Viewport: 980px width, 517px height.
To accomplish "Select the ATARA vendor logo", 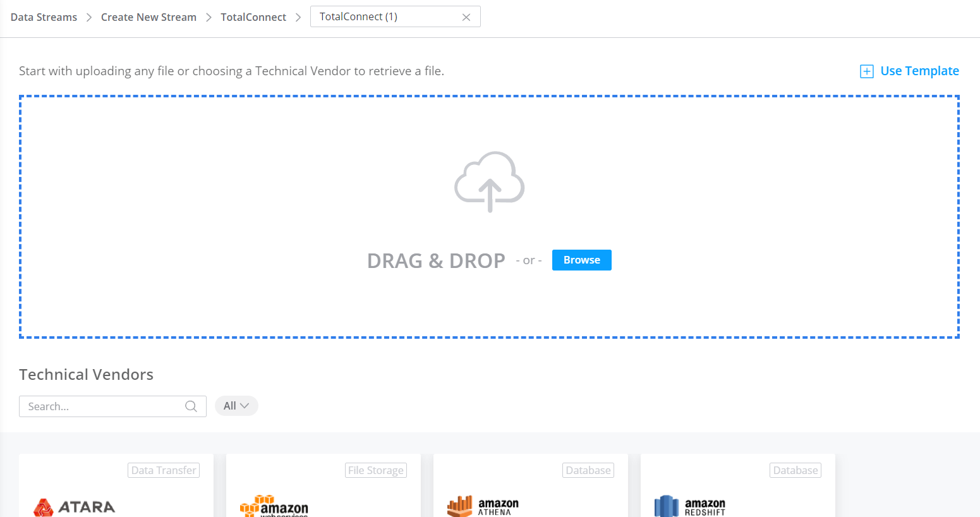I will [73, 507].
